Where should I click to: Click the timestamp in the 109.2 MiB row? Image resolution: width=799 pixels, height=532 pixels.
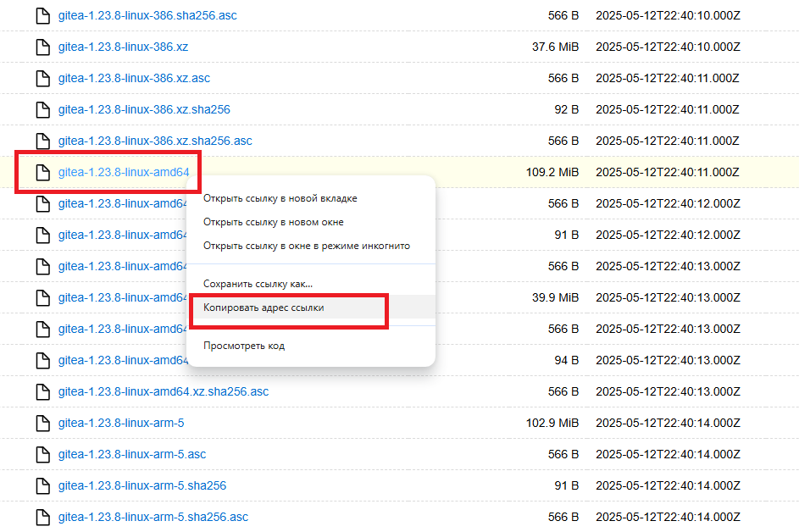click(x=668, y=172)
